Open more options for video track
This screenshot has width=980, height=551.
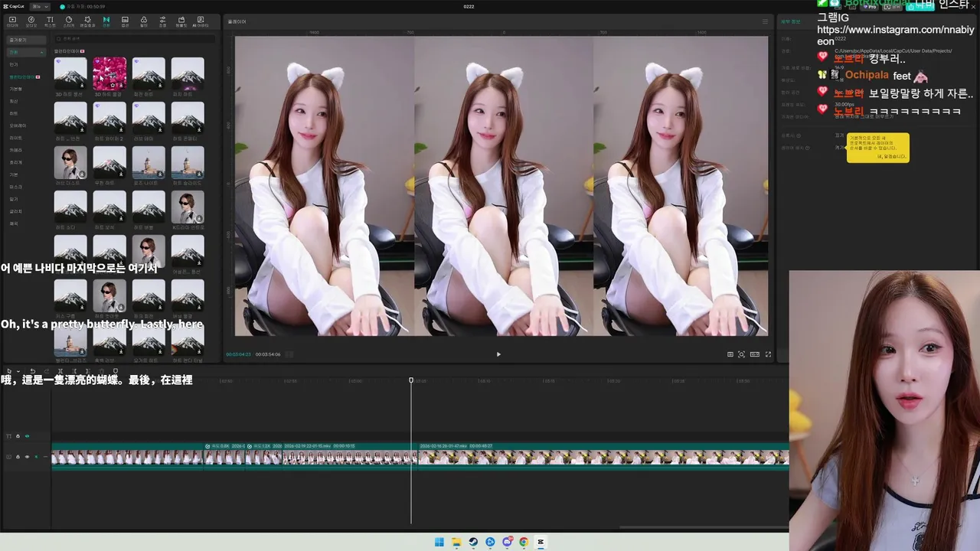(x=44, y=457)
